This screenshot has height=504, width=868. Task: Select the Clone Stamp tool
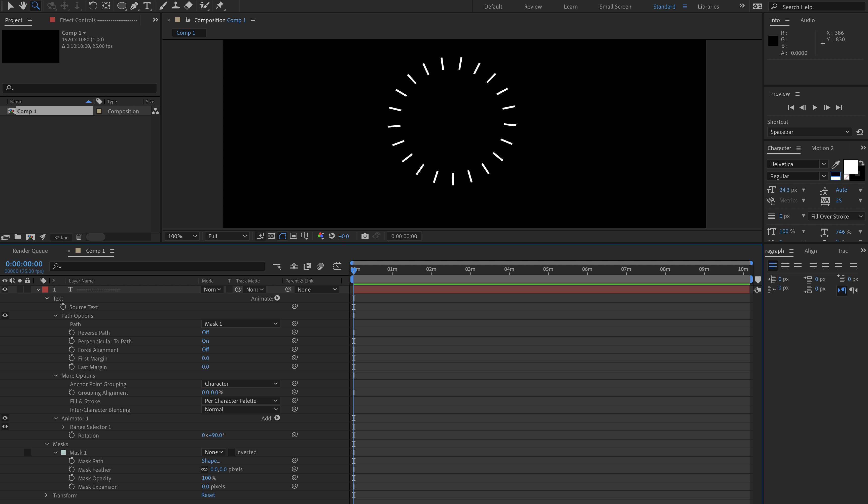(x=176, y=6)
